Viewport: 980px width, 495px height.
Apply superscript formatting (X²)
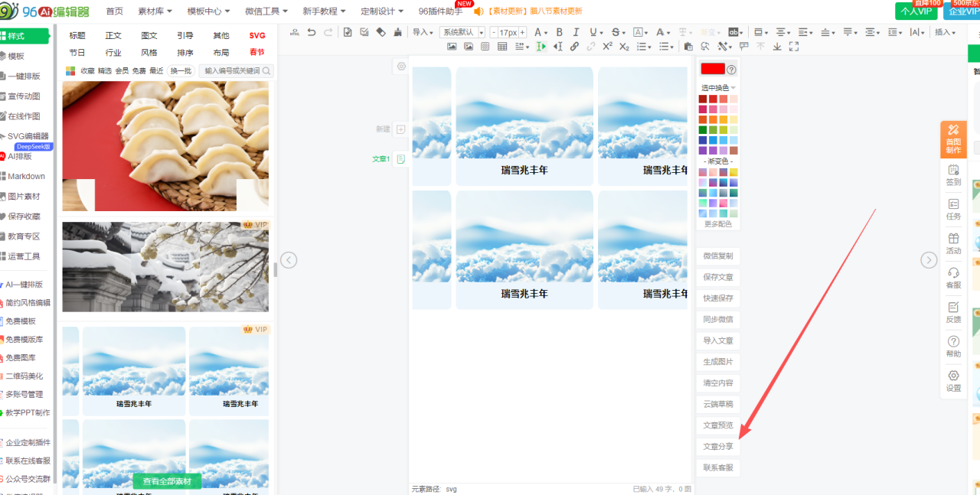(x=607, y=47)
